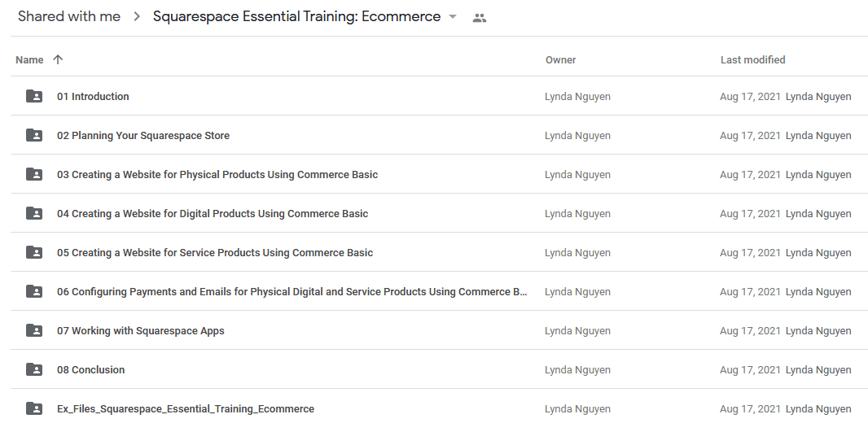Click the Owner column header
This screenshot has height=423, width=868.
point(560,59)
